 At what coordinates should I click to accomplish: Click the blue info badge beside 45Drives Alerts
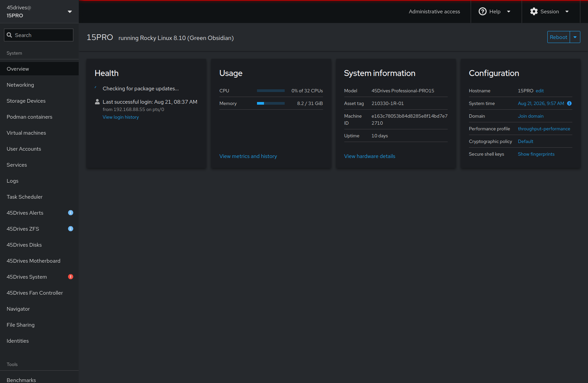[x=71, y=213]
